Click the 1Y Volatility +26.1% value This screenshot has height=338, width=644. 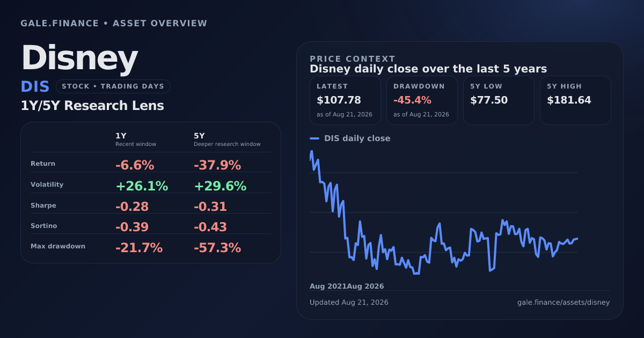pyautogui.click(x=142, y=186)
